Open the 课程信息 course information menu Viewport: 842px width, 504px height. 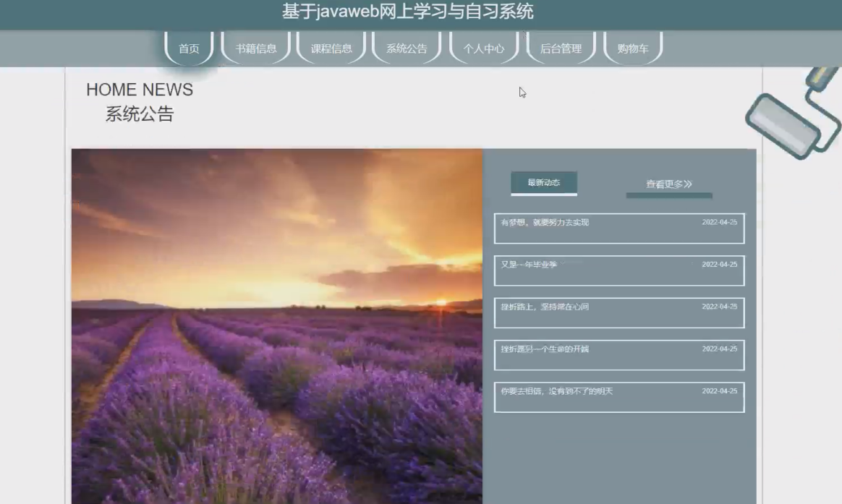click(x=331, y=48)
